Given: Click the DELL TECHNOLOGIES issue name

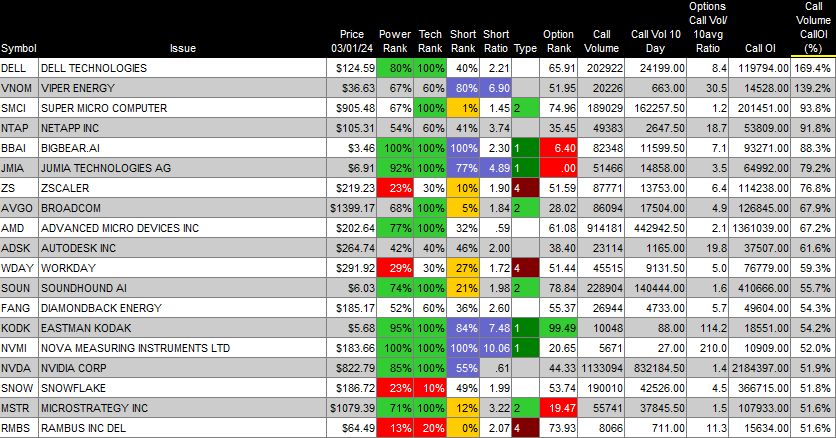Looking at the screenshot, I should (x=94, y=68).
